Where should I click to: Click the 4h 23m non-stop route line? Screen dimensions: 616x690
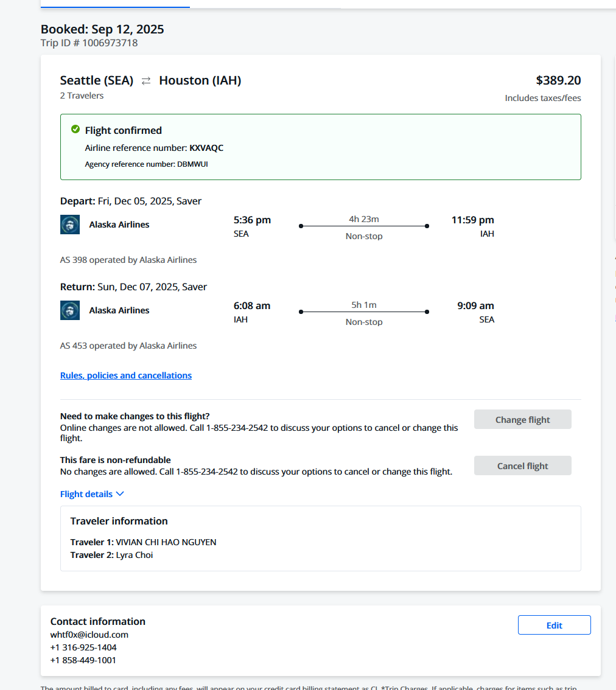(364, 226)
